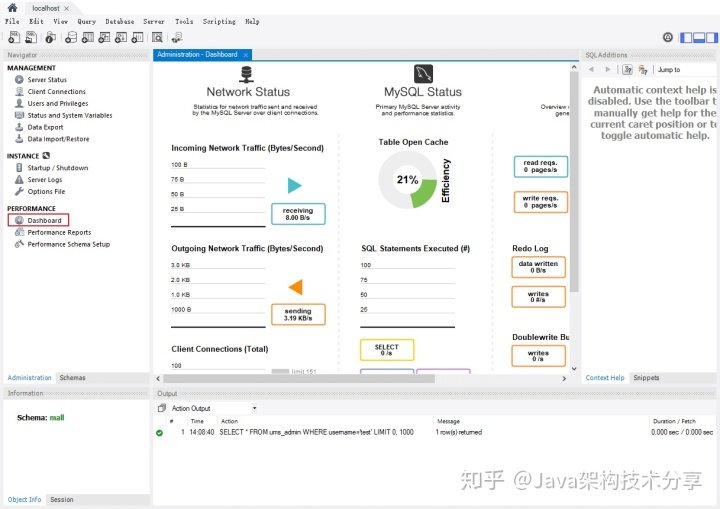Click the sending 3.19 KB/s box
720x509 pixels.
[298, 314]
